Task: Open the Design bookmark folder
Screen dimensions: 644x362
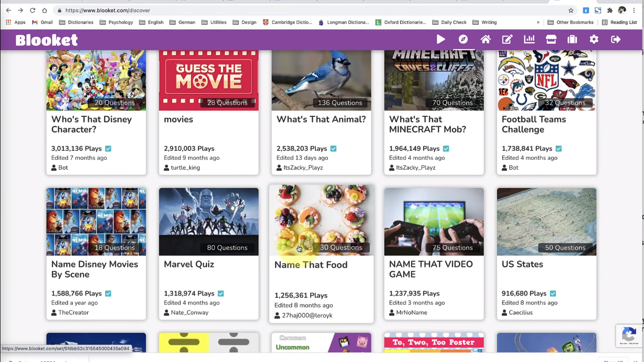Action: click(245, 22)
